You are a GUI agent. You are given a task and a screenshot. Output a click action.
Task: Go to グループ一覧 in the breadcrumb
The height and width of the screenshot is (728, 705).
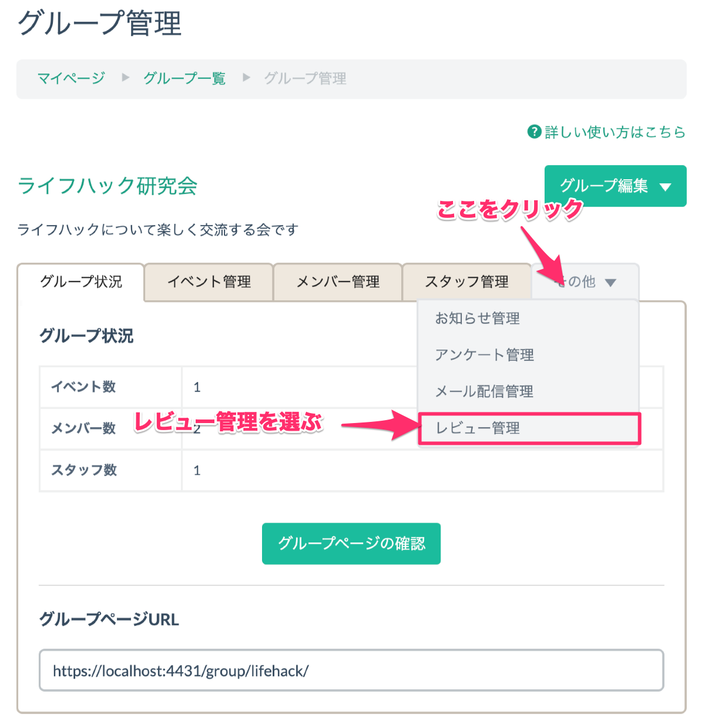[x=184, y=78]
